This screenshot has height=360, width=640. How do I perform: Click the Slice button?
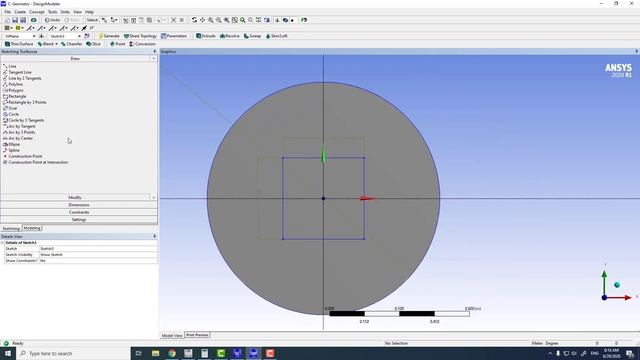93,44
